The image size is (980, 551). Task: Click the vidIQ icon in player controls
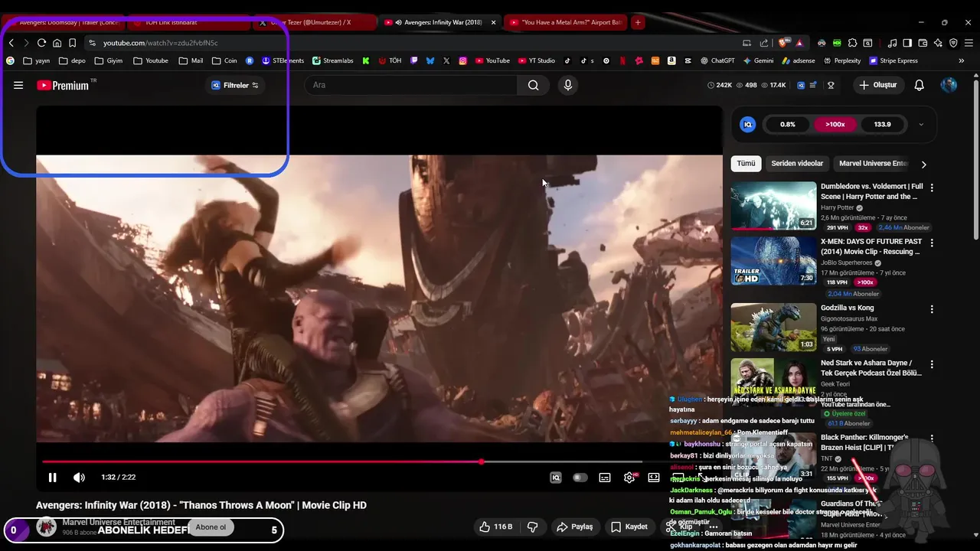tap(556, 478)
